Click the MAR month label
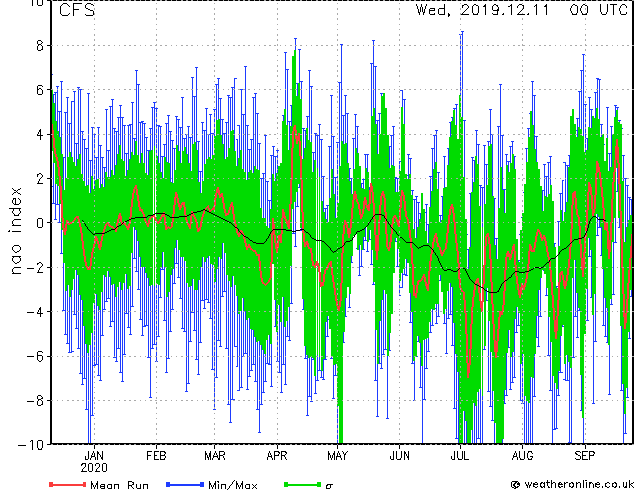Image resolution: width=634 pixels, height=490 pixels. point(215,456)
